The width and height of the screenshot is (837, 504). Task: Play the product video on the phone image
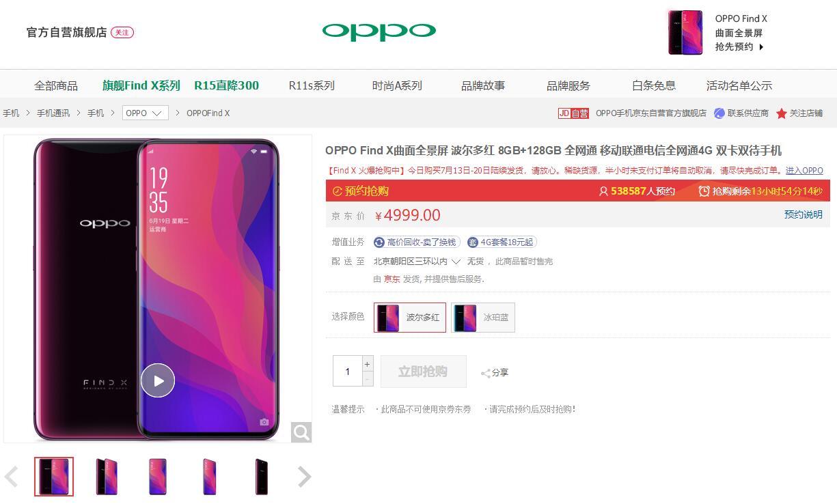click(x=158, y=380)
